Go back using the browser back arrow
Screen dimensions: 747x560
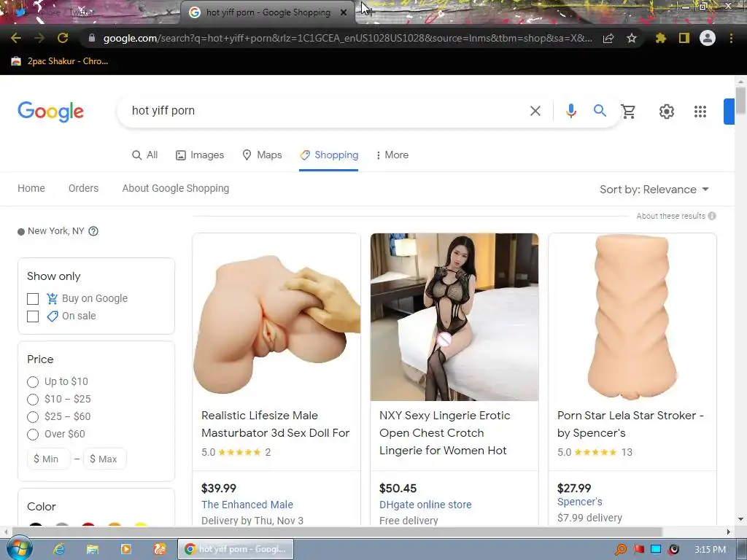pos(16,38)
